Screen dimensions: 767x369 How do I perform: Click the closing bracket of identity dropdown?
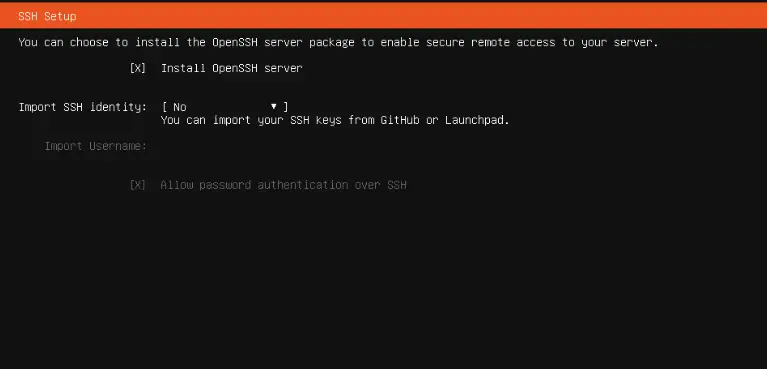tap(286, 107)
